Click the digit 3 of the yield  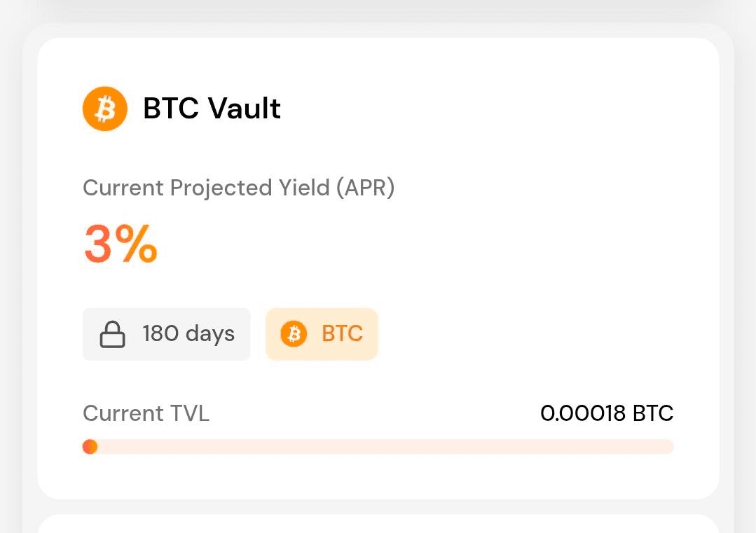pyautogui.click(x=98, y=244)
